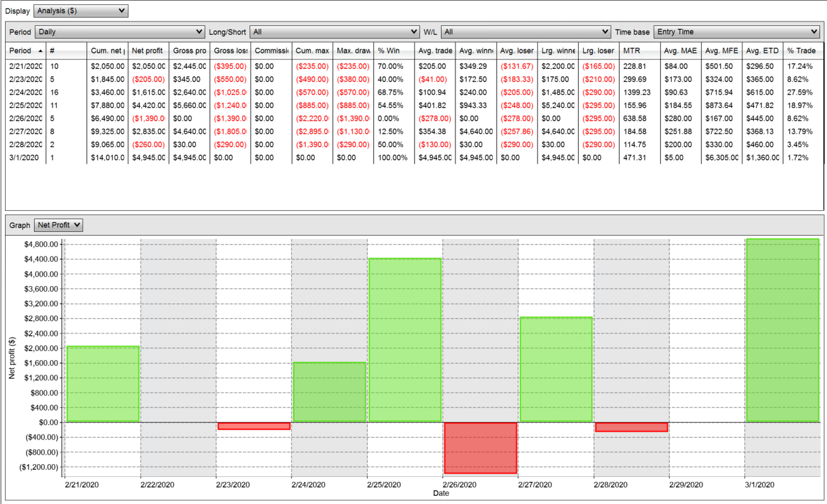Click the ($2,220.00) cumulative max drawdown cell
Image resolution: width=827 pixels, height=504 pixels.
(x=313, y=118)
